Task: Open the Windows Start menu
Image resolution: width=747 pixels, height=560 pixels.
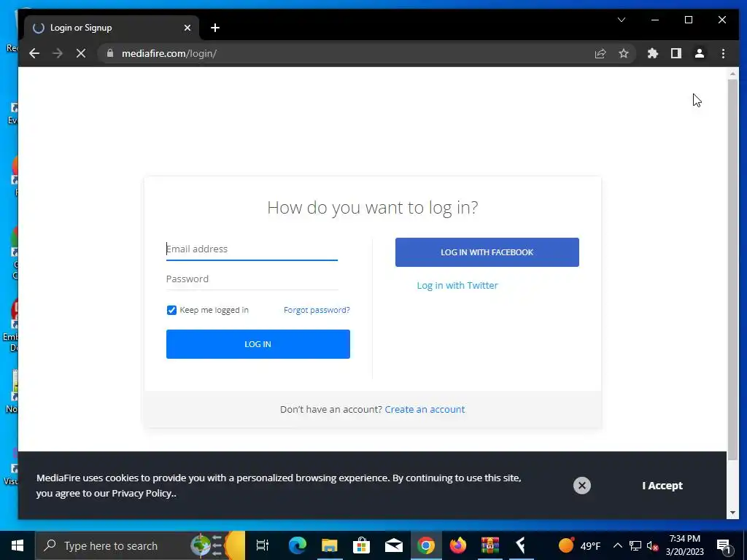Action: coord(18,545)
